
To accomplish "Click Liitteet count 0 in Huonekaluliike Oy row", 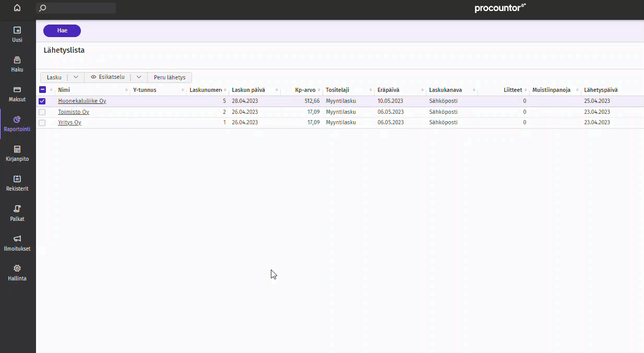I will tap(524, 101).
